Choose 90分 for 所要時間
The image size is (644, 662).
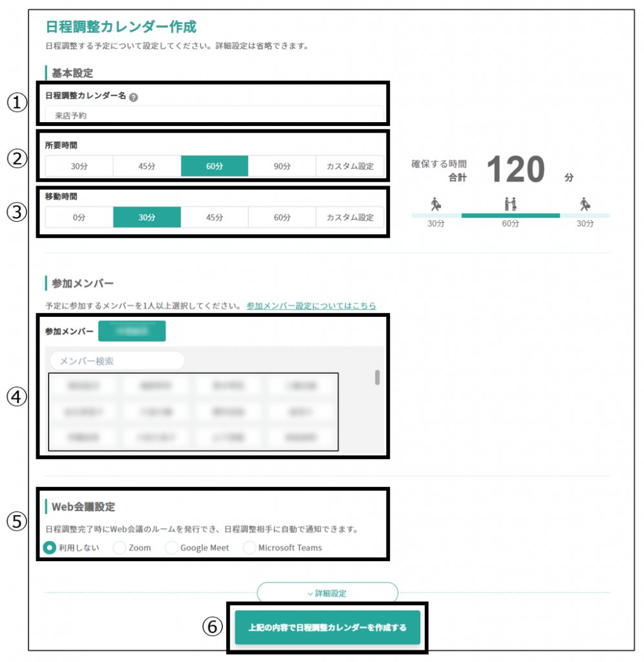click(x=282, y=166)
